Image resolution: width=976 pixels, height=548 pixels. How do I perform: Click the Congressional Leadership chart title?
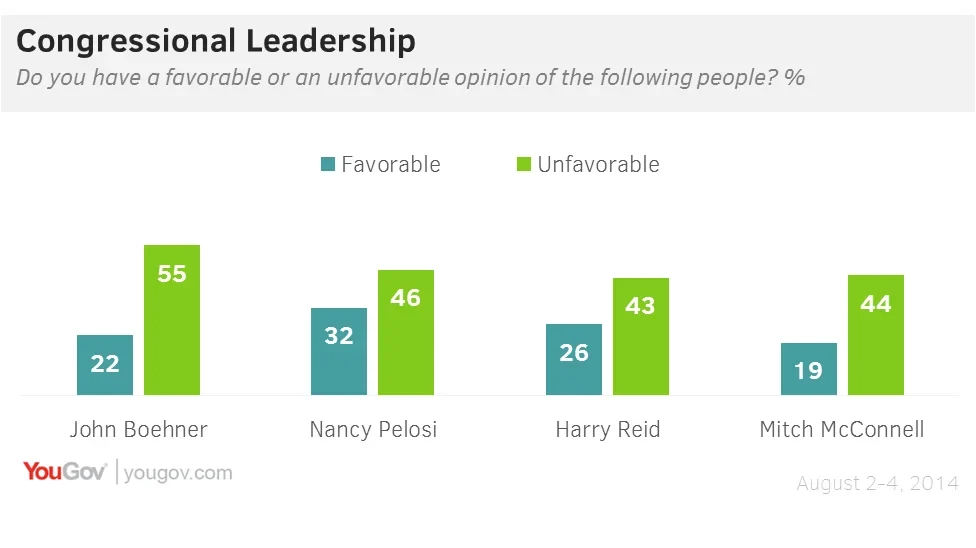216,42
